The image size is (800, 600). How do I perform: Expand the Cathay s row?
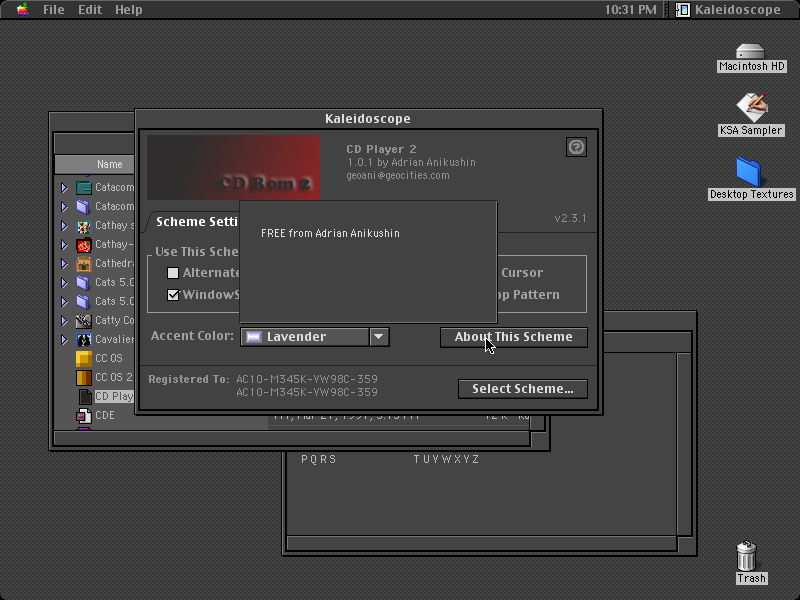tap(64, 226)
